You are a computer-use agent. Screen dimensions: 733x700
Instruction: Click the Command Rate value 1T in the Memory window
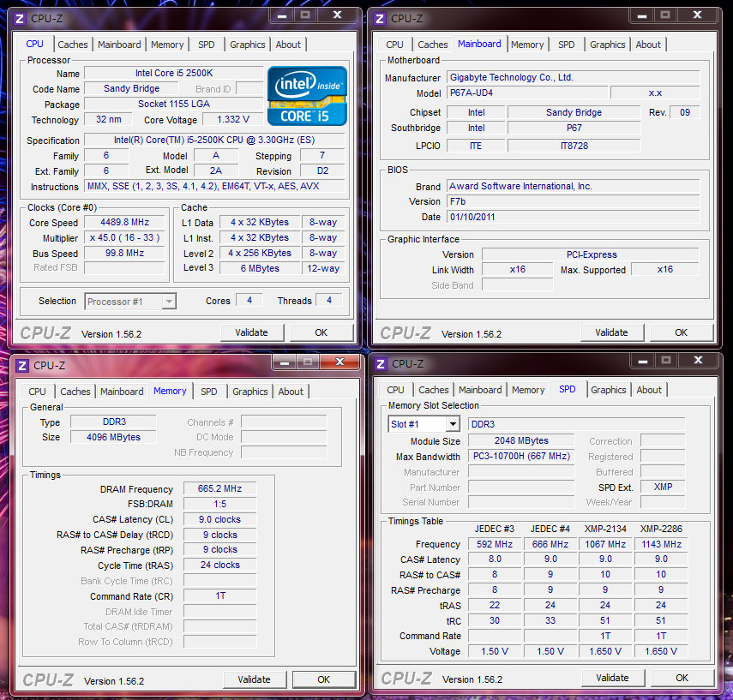(x=219, y=595)
